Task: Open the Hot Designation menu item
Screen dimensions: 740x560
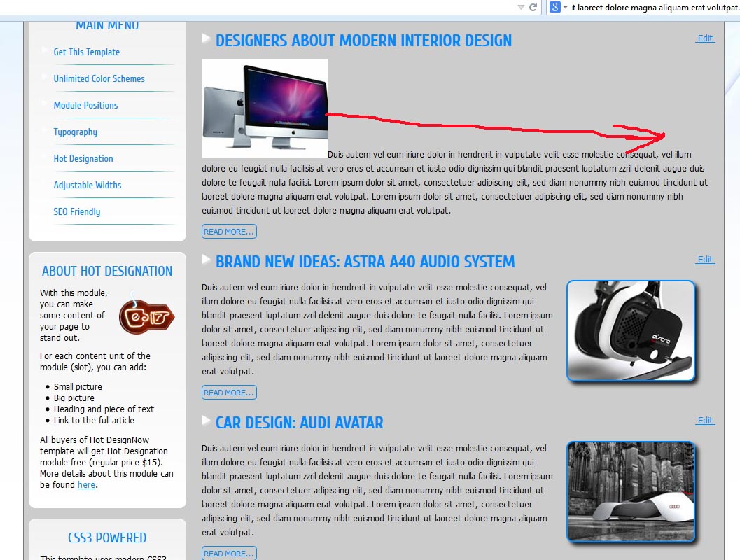Action: (x=83, y=158)
